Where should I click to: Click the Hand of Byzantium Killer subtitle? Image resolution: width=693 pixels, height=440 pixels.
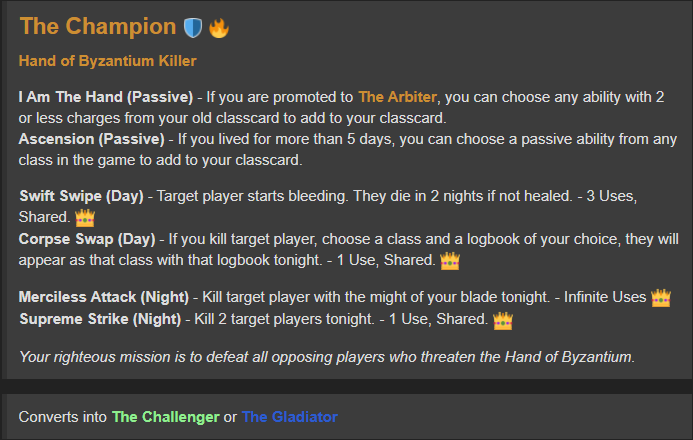(x=107, y=61)
